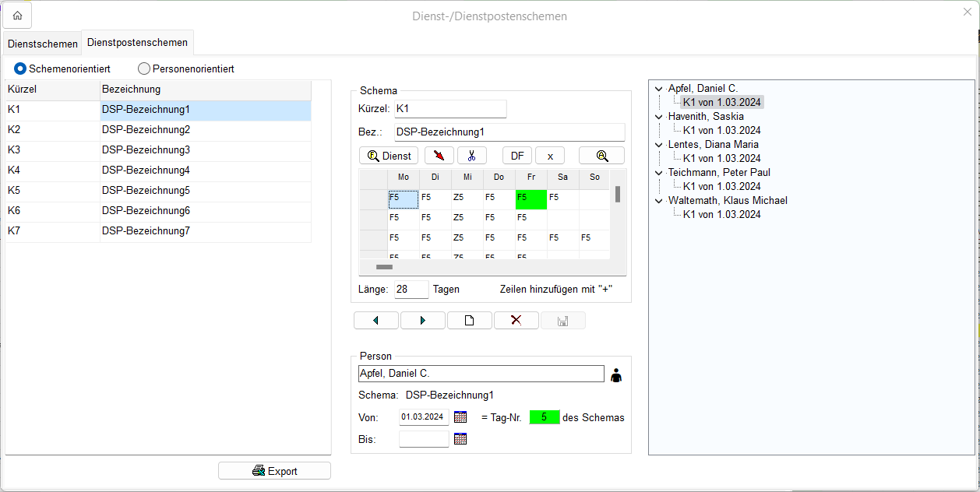
Task: Create new schema with blank page icon
Action: click(x=469, y=321)
